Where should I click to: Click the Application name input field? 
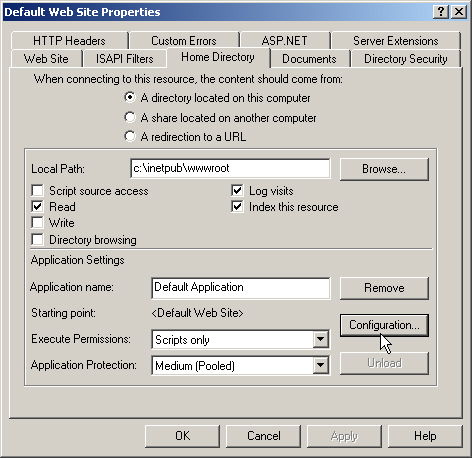click(241, 288)
